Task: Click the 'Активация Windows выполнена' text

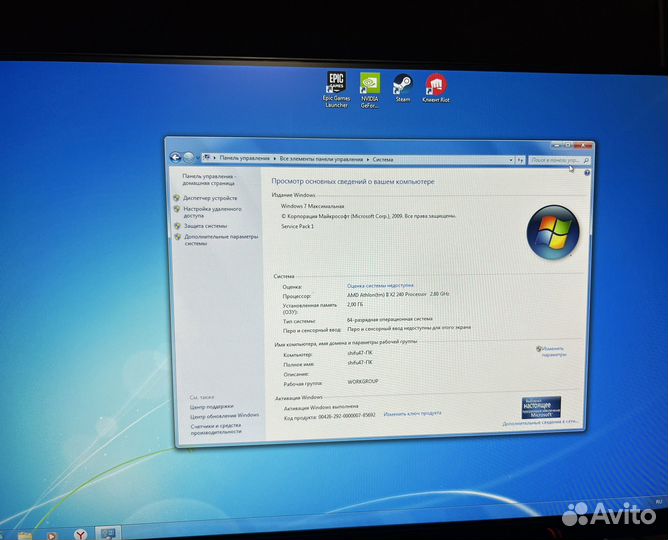Action: (x=321, y=408)
